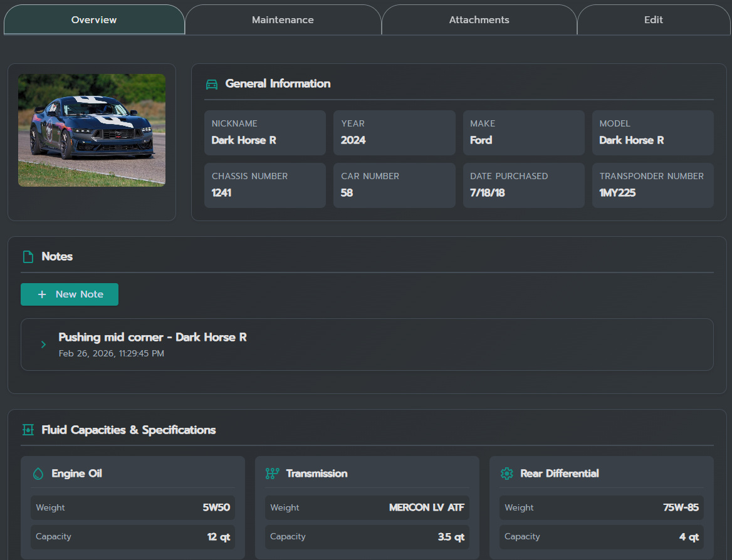732x560 pixels.
Task: Open the Pushing mid corner note title
Action: coord(152,338)
